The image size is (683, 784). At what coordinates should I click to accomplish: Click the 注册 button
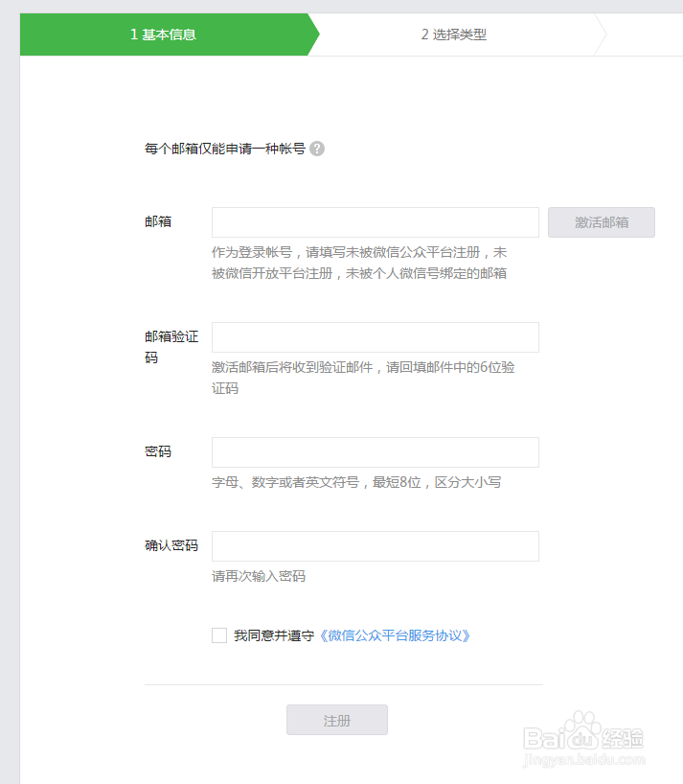tap(337, 720)
